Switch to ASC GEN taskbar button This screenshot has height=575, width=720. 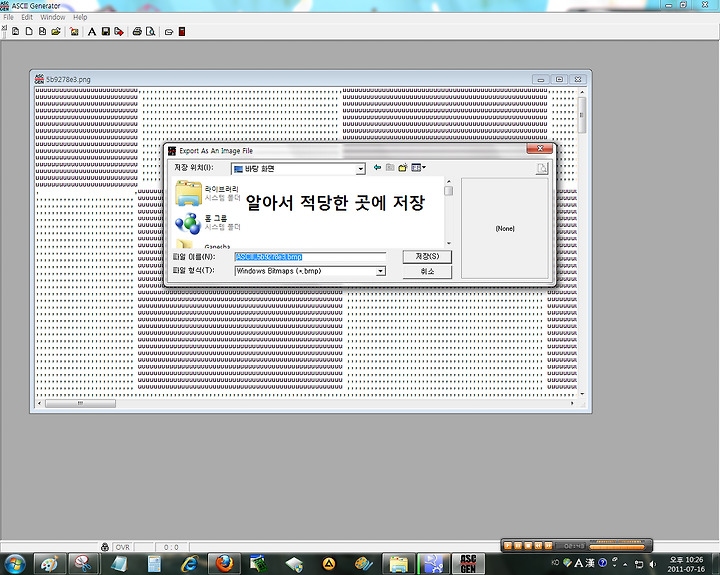(x=468, y=564)
